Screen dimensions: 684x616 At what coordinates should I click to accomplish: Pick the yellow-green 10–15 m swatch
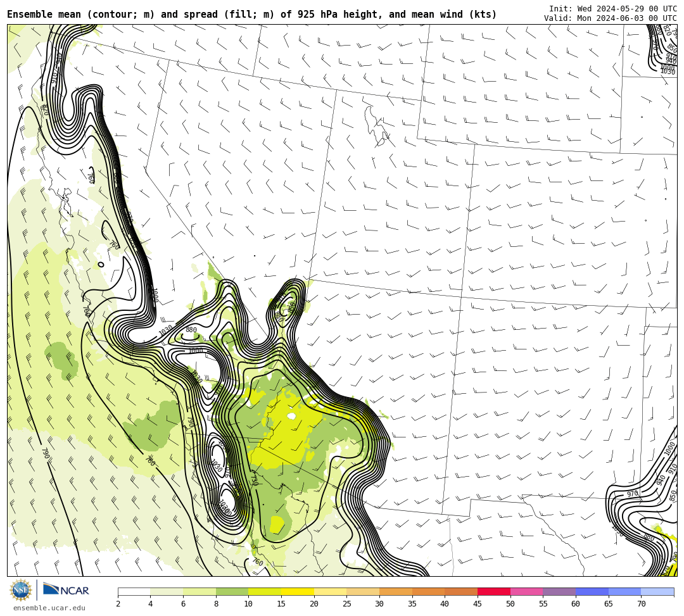click(x=265, y=591)
